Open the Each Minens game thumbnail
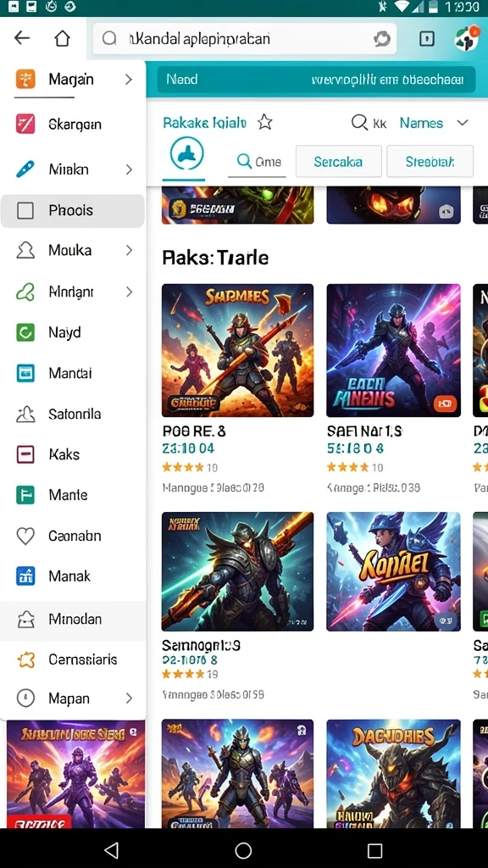Screen dimensions: 488x868 (x=393, y=350)
